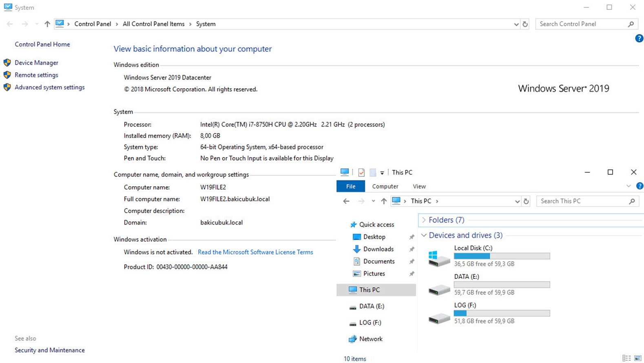
Task: Click address bar System breadcrumb
Action: pos(206,24)
